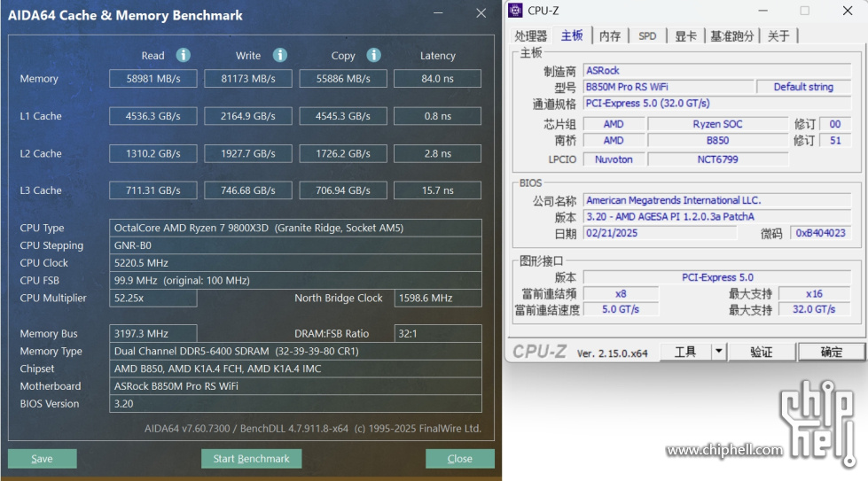Click the BIOS date 02/21/2025 field

tap(660, 233)
